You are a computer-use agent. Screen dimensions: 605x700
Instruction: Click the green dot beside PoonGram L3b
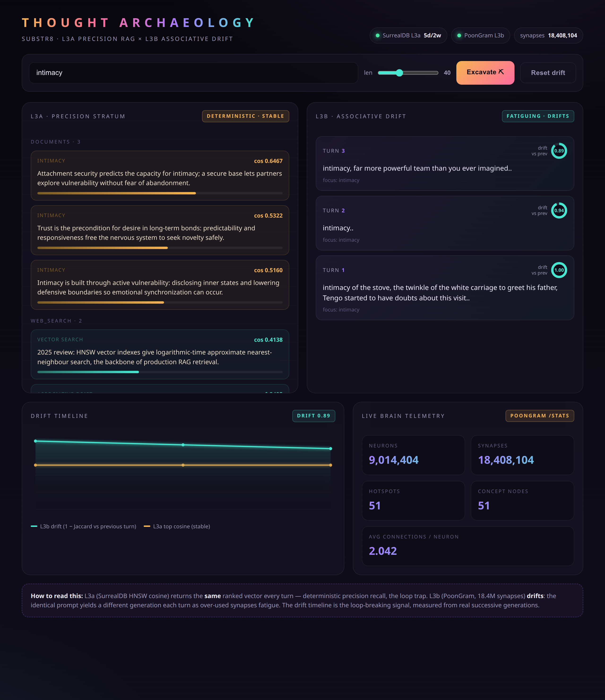click(x=459, y=35)
